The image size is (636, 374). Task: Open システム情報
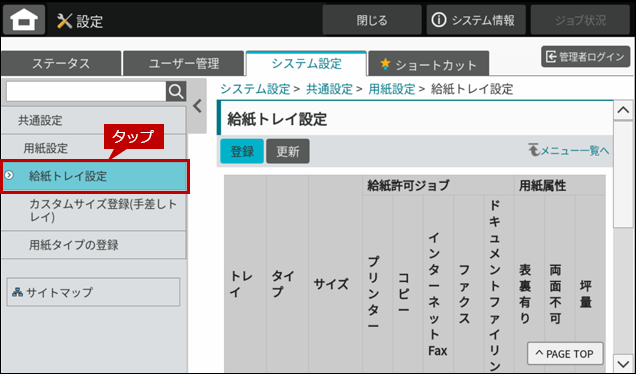[476, 20]
